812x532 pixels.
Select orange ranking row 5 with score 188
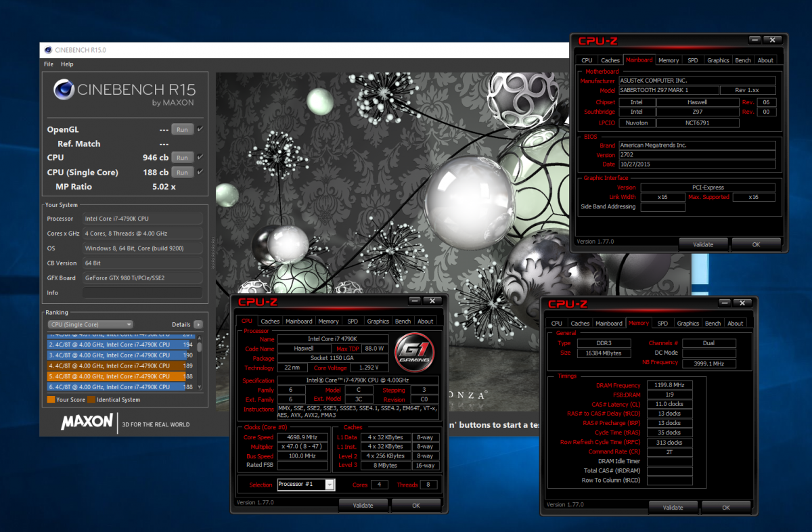tap(120, 376)
